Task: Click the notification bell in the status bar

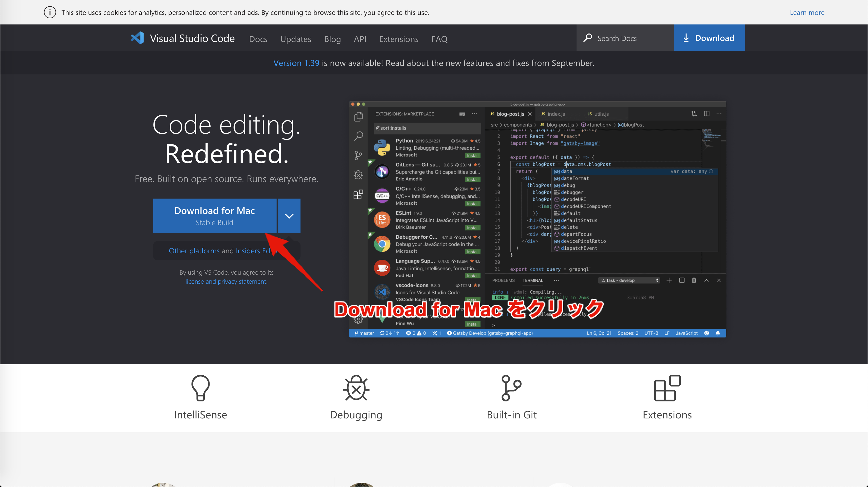Action: (718, 333)
